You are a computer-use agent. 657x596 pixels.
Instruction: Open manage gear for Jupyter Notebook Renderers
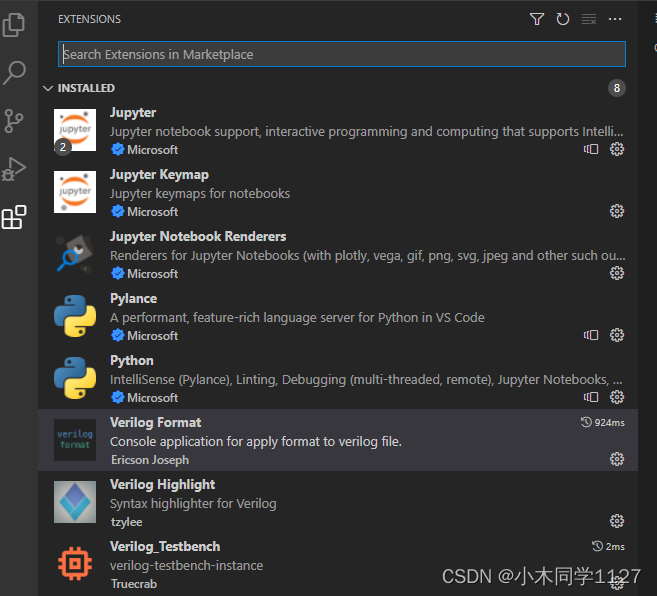(616, 273)
